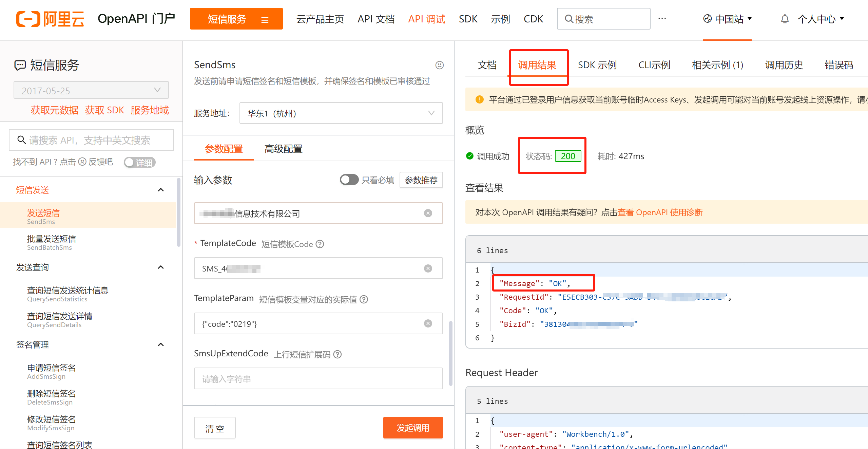
Task: Click the globe icon beside 中国站
Action: pyautogui.click(x=707, y=19)
